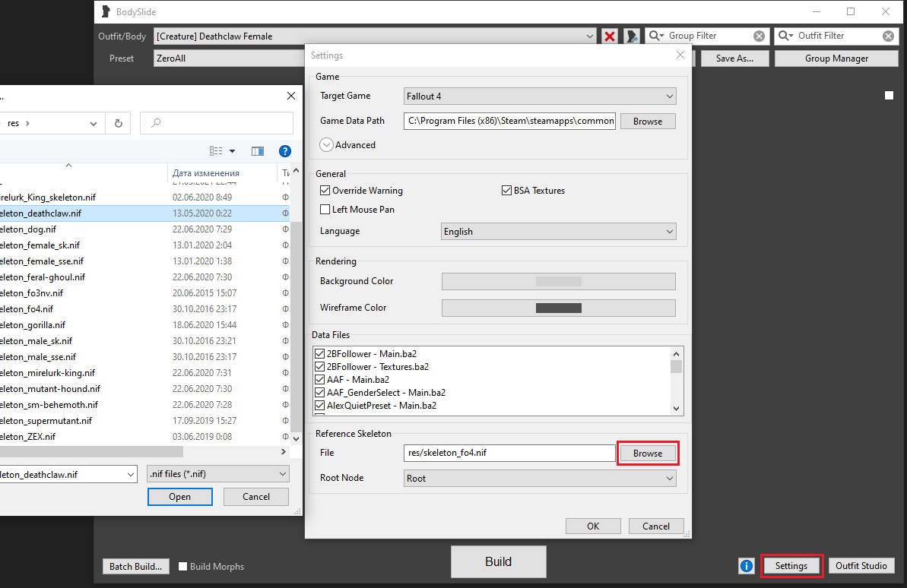Pick the Background Color swatch
The width and height of the screenshot is (907, 588).
pos(558,282)
